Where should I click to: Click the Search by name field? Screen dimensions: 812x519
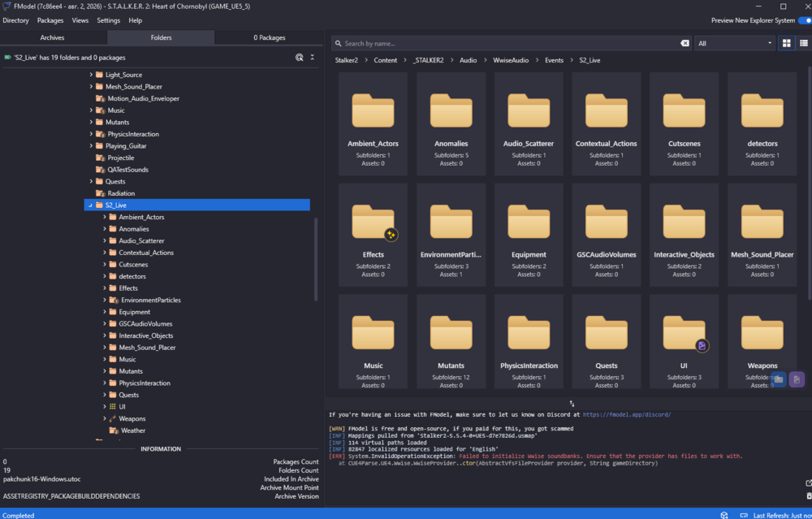tap(512, 44)
